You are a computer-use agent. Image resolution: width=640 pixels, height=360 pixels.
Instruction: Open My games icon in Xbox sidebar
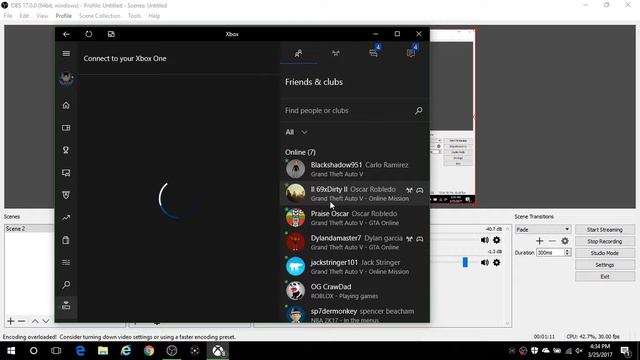pyautogui.click(x=66, y=128)
